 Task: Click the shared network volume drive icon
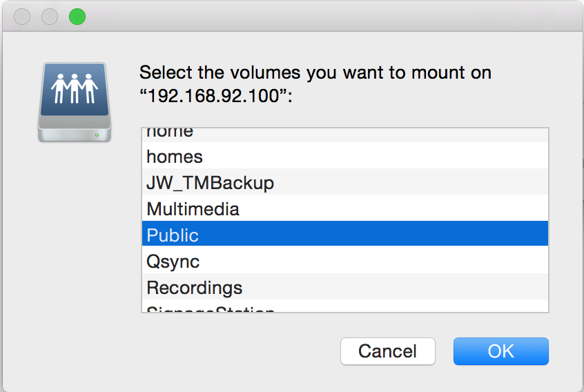click(75, 102)
